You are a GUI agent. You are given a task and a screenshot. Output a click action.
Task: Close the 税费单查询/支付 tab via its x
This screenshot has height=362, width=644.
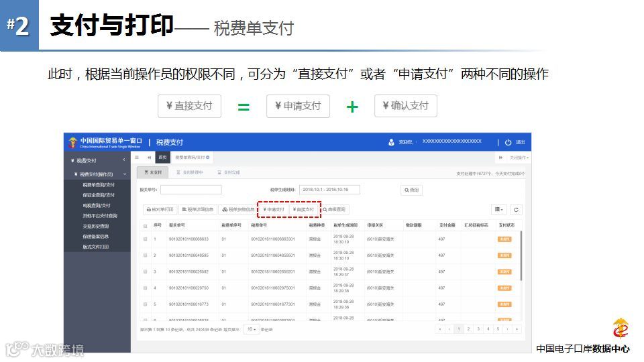point(208,158)
